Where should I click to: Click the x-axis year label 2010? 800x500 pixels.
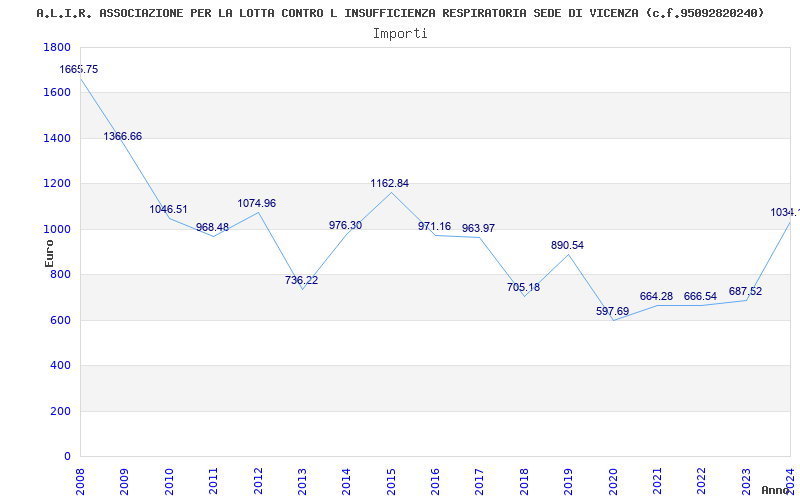(x=169, y=481)
